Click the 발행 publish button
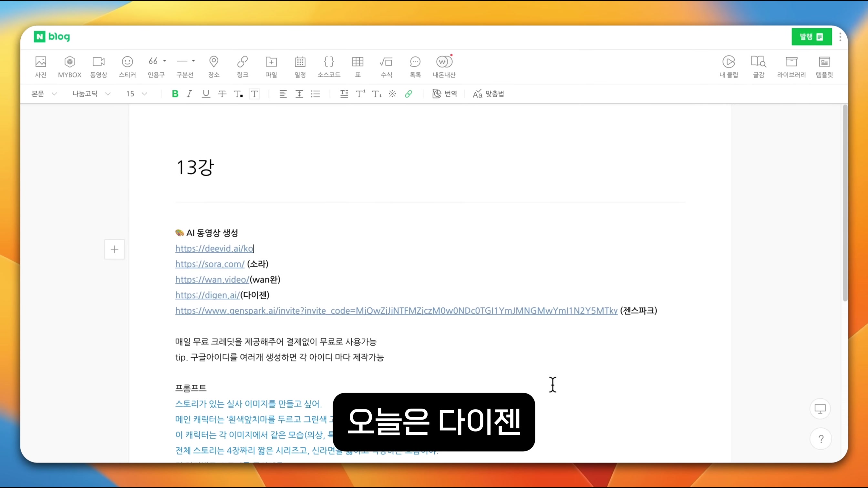868x488 pixels. tap(811, 37)
